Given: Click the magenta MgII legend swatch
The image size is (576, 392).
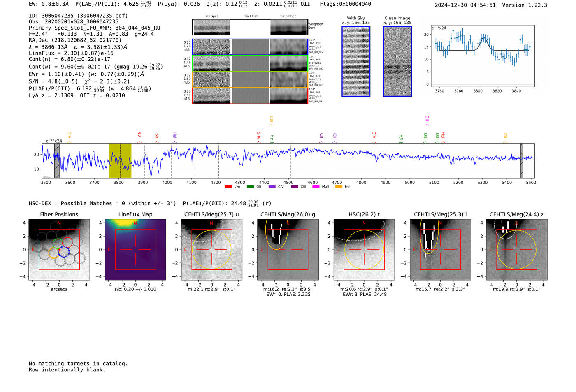Looking at the screenshot, I should click(x=316, y=187).
